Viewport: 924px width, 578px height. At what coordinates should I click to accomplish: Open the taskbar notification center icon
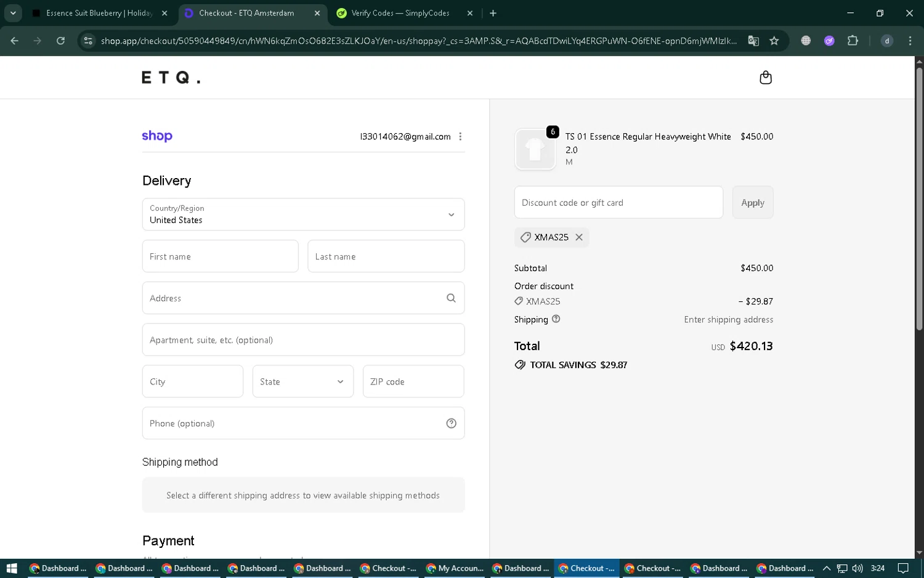[x=903, y=568]
